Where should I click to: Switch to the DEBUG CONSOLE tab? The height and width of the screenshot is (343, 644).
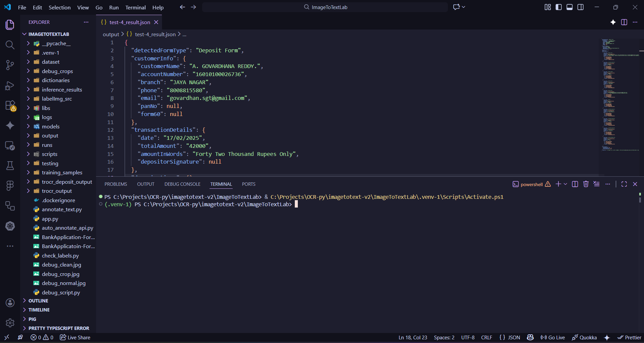click(x=182, y=184)
